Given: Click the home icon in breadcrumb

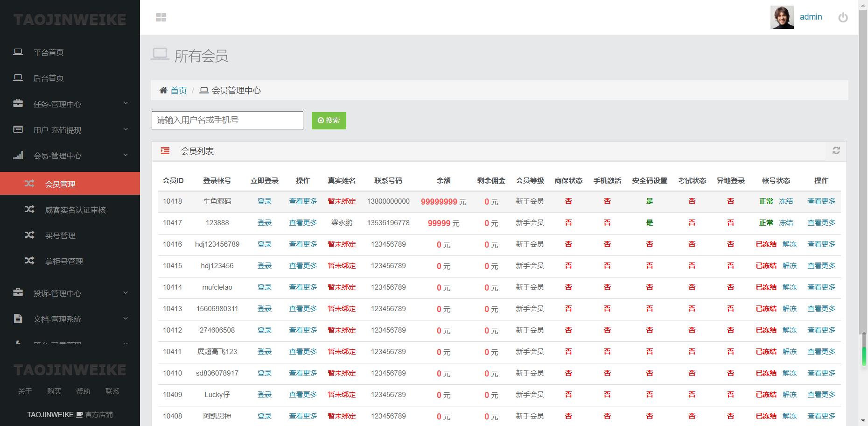Looking at the screenshot, I should coord(163,90).
